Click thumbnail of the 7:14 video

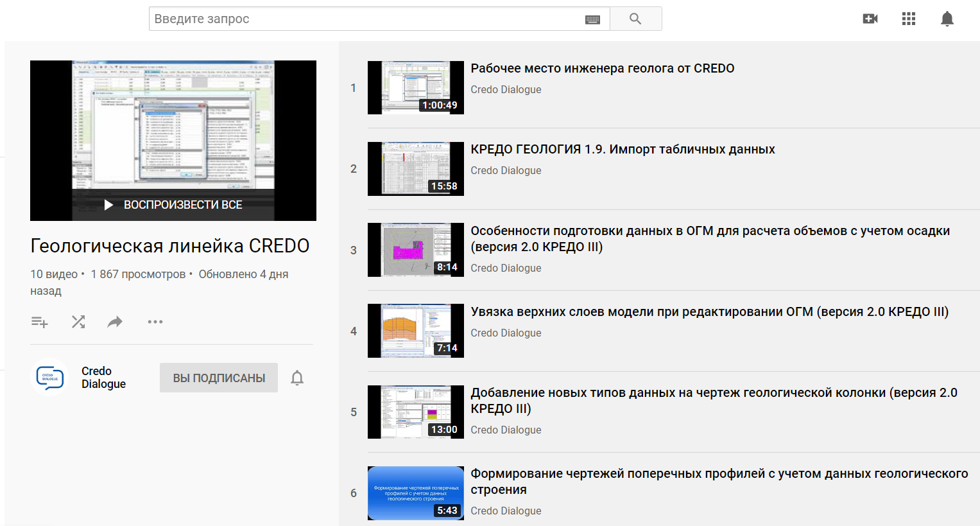click(x=415, y=331)
